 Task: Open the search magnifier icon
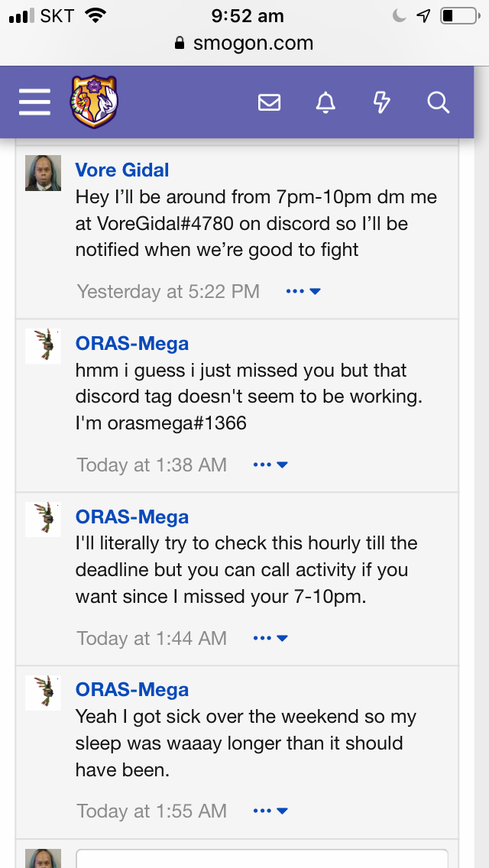(438, 102)
